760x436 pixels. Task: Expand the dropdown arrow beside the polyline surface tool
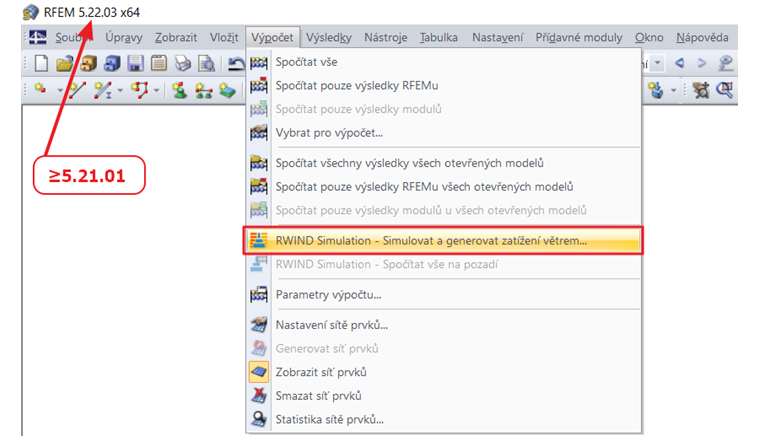point(157,90)
